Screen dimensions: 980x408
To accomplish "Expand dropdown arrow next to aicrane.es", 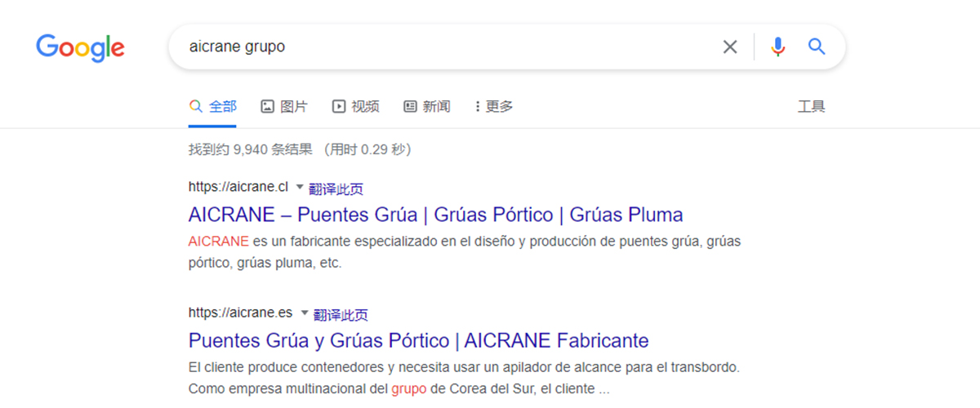I will [x=304, y=313].
